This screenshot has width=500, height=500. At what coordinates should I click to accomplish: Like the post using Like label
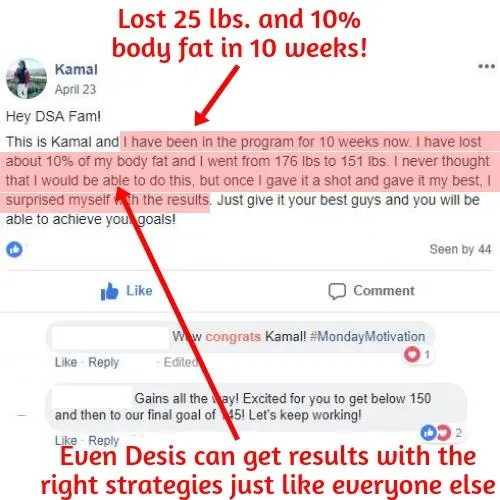pos(139,291)
